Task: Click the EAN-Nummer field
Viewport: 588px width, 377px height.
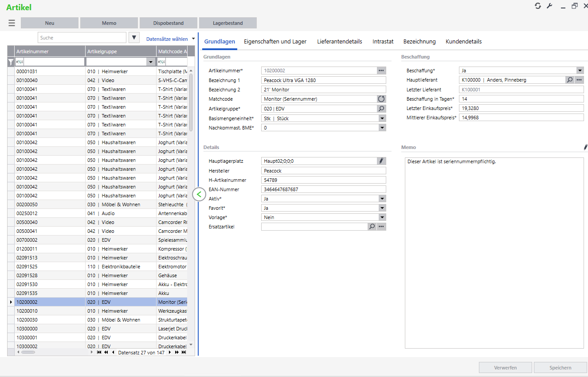Action: (324, 189)
